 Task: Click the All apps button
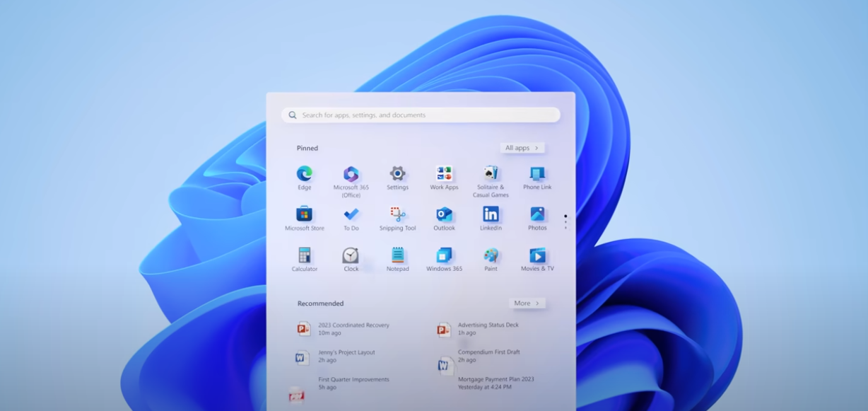522,148
